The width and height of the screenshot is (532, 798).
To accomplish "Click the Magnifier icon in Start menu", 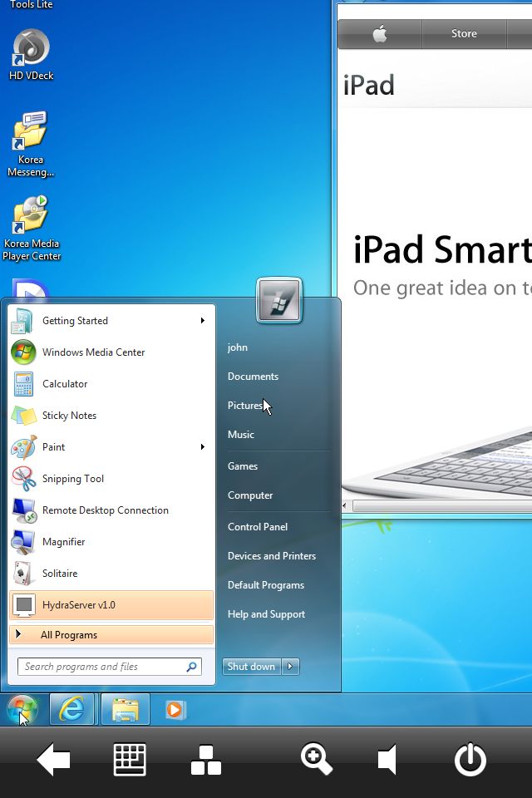I will (x=23, y=541).
